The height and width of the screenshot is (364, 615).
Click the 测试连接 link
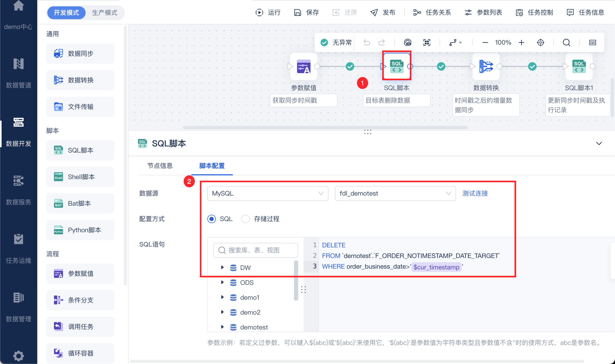475,193
